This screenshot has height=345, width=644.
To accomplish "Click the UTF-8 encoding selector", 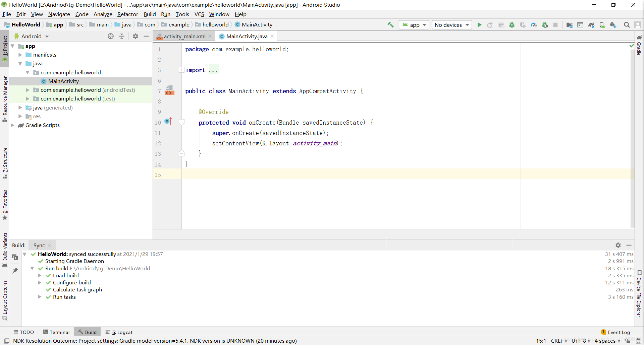I will pyautogui.click(x=581, y=341).
